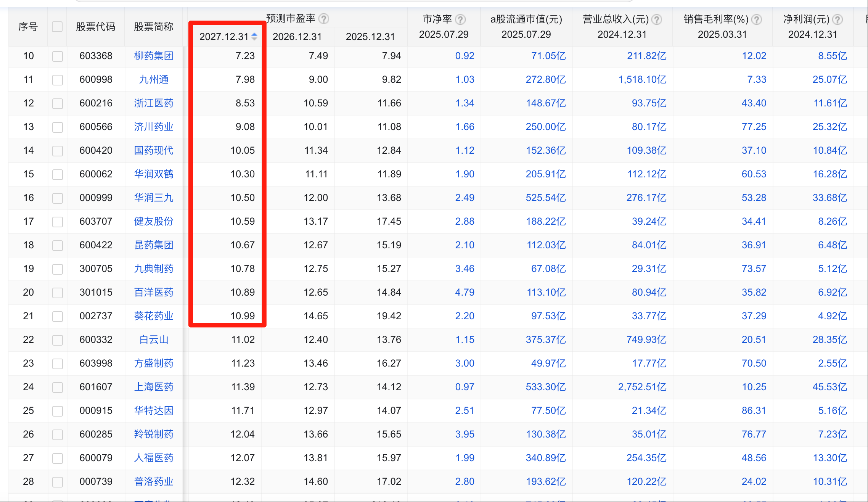Click the 序号 column header
The image size is (868, 502).
click(x=28, y=27)
